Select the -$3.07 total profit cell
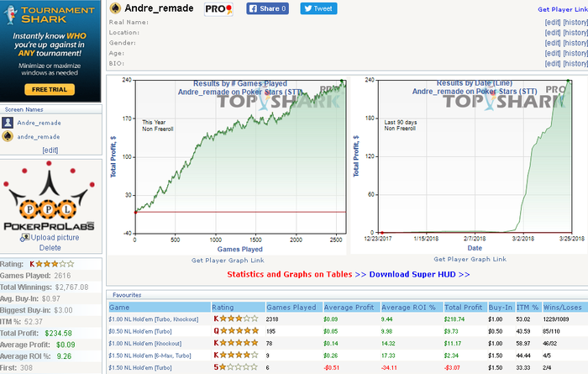The width and height of the screenshot is (588, 374). (x=452, y=367)
